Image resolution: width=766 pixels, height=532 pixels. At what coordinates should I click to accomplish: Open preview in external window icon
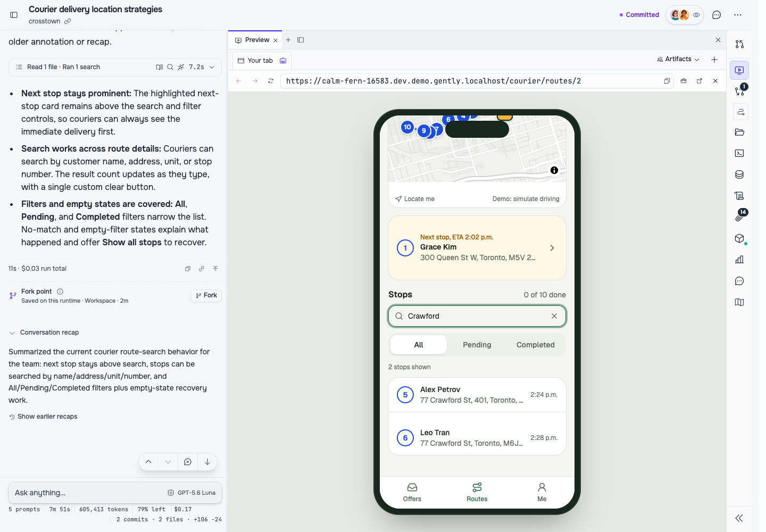(x=700, y=81)
